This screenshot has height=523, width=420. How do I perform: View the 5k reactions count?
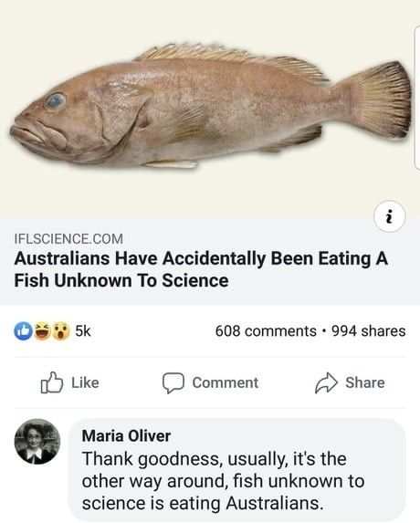coord(83,331)
